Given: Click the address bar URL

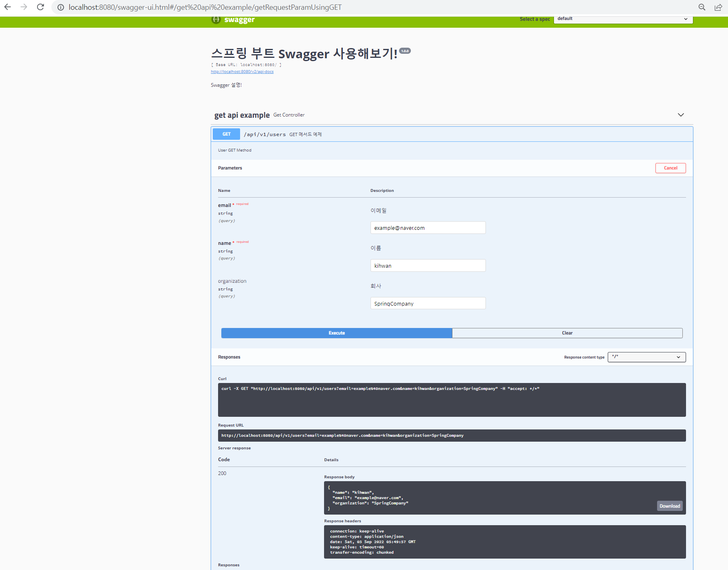Looking at the screenshot, I should (205, 7).
